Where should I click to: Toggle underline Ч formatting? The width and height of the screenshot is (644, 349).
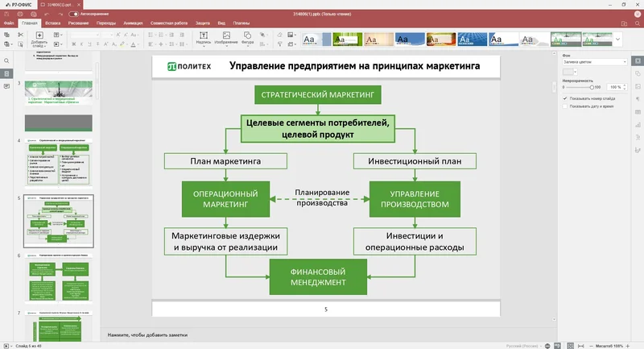point(89,44)
